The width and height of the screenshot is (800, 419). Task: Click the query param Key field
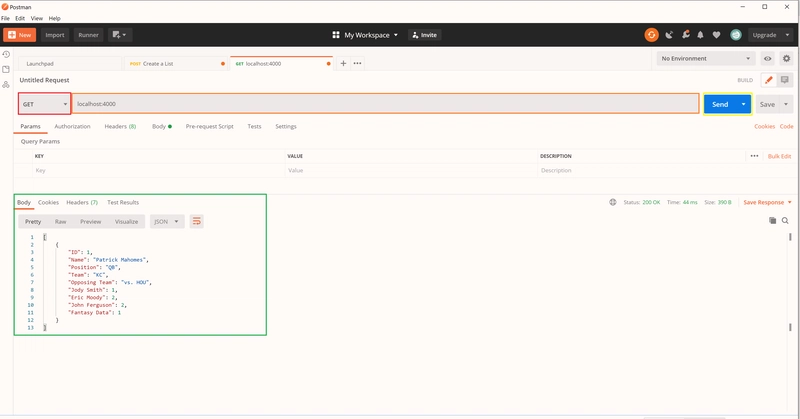pyautogui.click(x=159, y=170)
